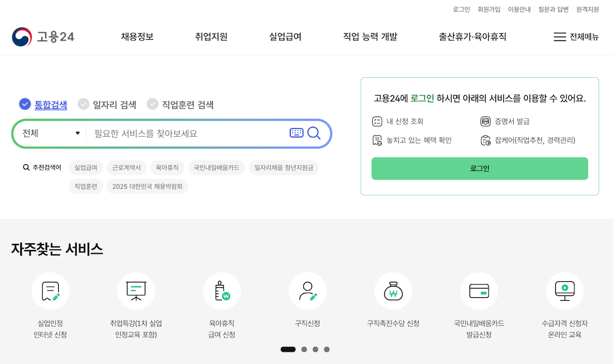Click the 구직신청 label
This screenshot has width=613, height=364.
coord(308,324)
